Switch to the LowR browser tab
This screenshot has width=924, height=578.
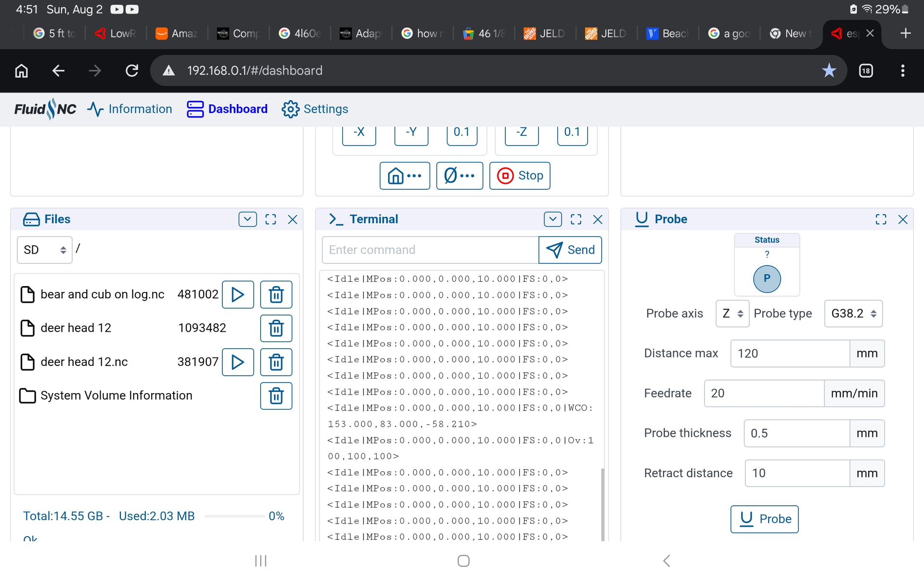tap(115, 33)
